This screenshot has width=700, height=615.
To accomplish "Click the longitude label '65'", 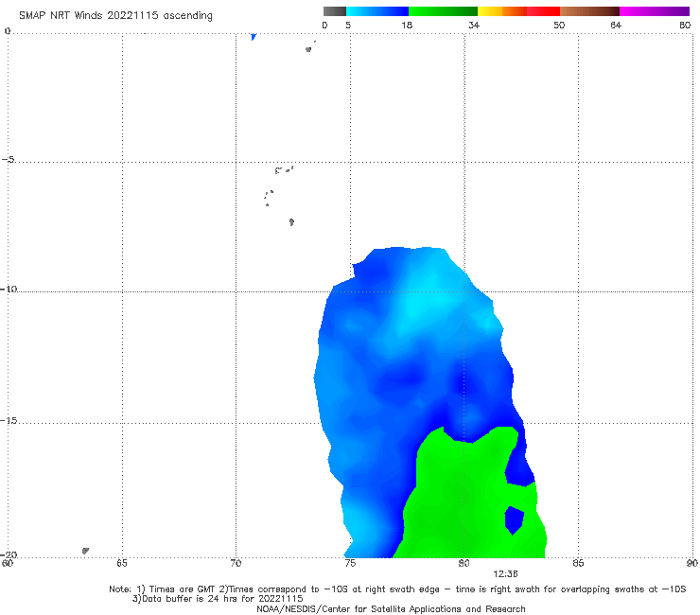I will pos(122,563).
